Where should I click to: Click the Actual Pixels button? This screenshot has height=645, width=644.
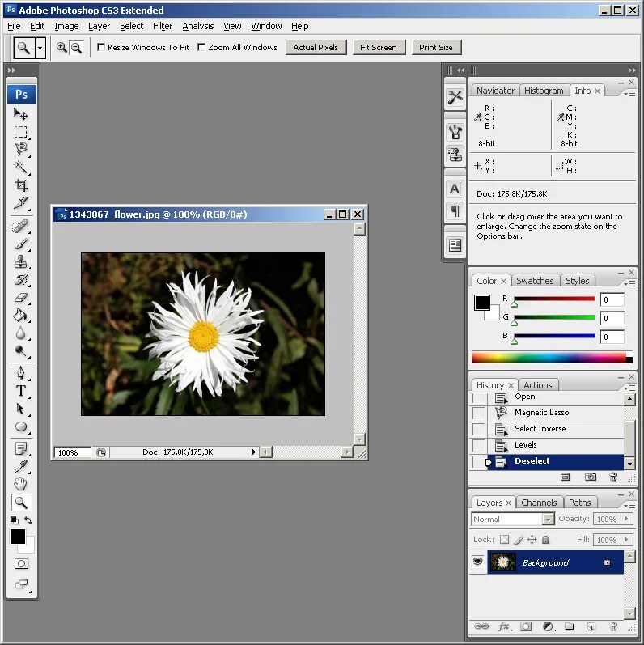316,47
